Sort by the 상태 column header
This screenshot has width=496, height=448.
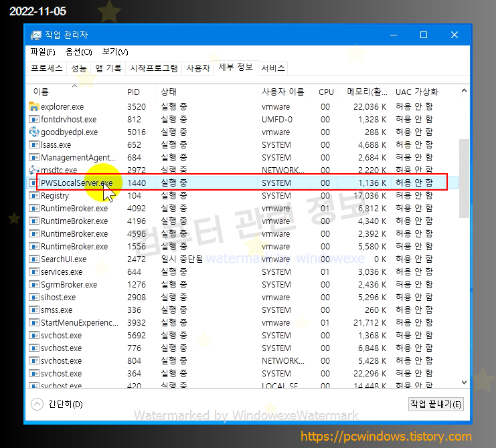(207, 92)
